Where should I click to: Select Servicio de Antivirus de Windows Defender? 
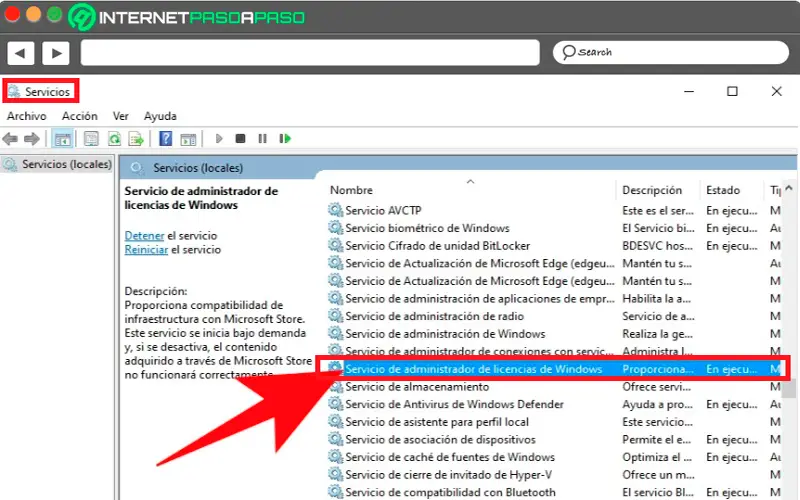point(554,404)
